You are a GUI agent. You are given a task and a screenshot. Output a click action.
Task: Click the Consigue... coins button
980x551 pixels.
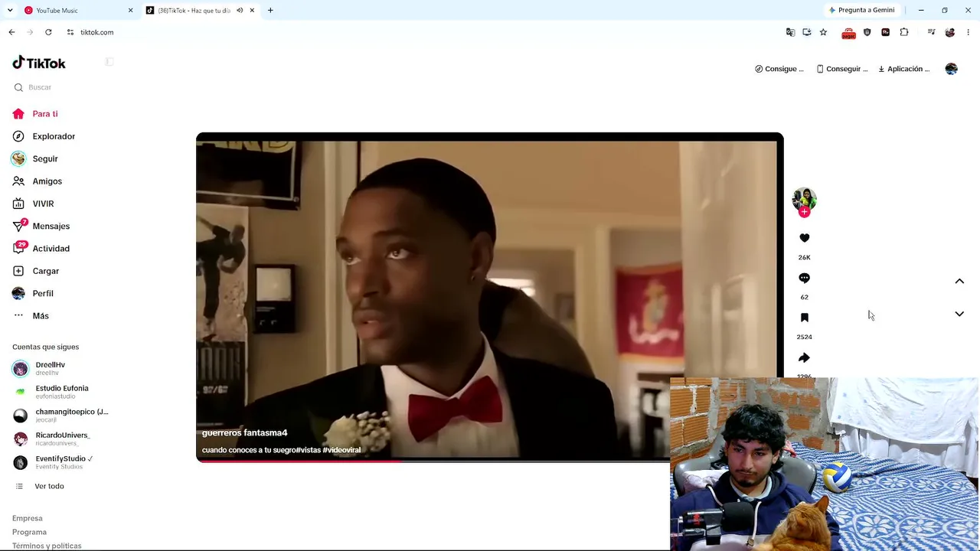[779, 69]
